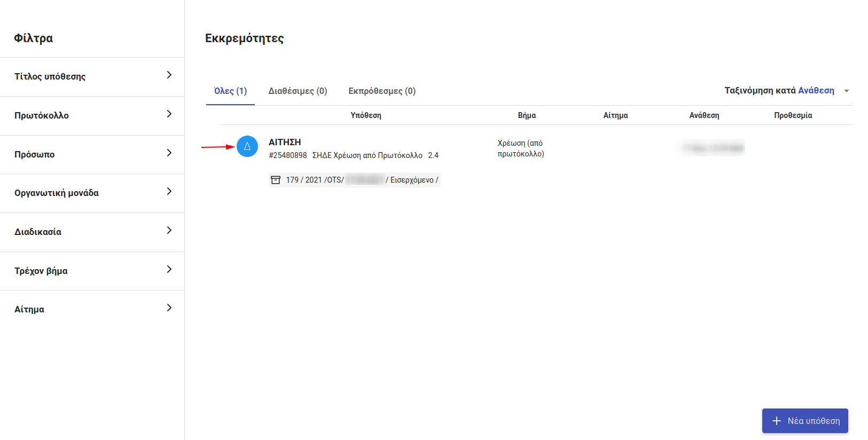Click the archive box icon beside 179 / 2021

tap(276, 180)
